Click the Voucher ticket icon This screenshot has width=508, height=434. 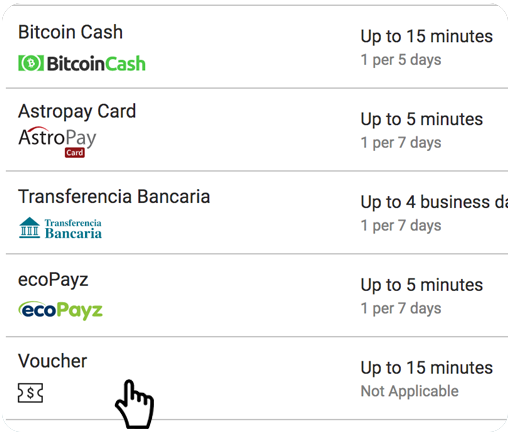coord(30,393)
